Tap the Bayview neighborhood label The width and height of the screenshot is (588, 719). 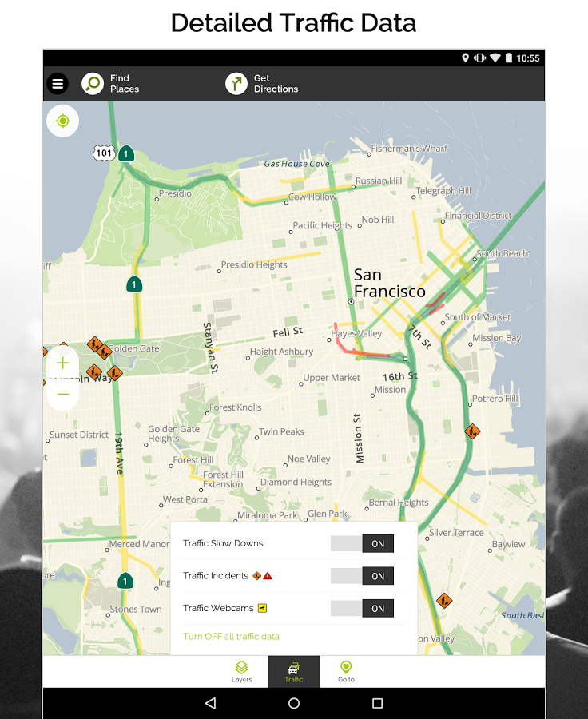pos(509,544)
